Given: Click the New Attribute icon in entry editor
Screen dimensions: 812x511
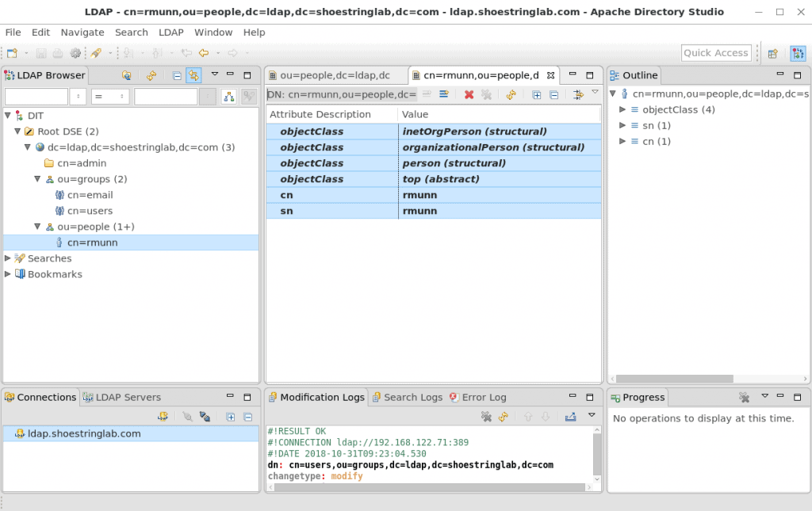Looking at the screenshot, I should (444, 94).
